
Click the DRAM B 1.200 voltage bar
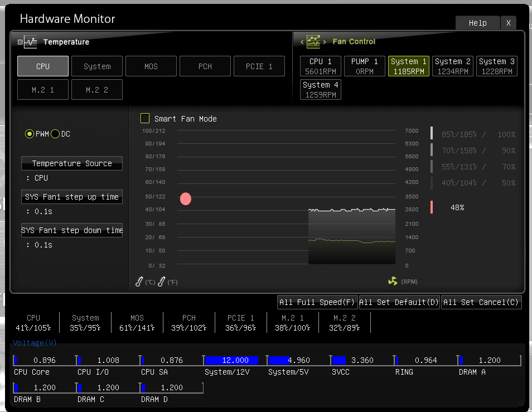pos(45,387)
